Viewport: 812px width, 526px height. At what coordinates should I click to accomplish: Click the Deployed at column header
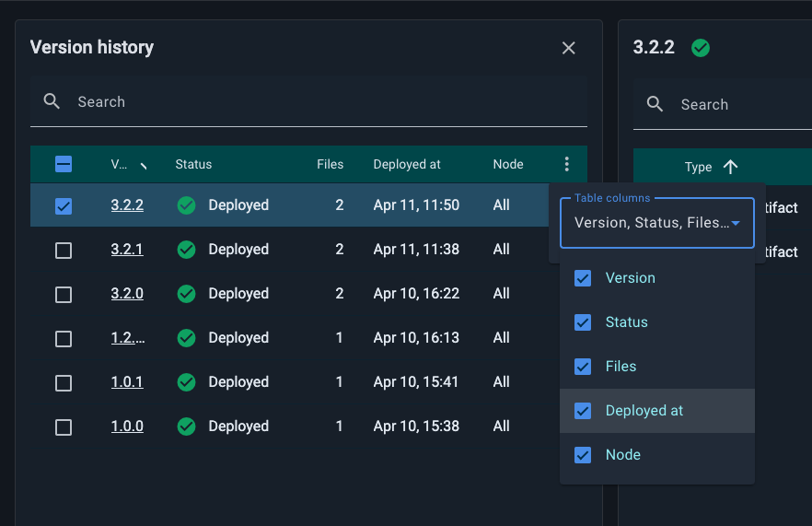407,164
